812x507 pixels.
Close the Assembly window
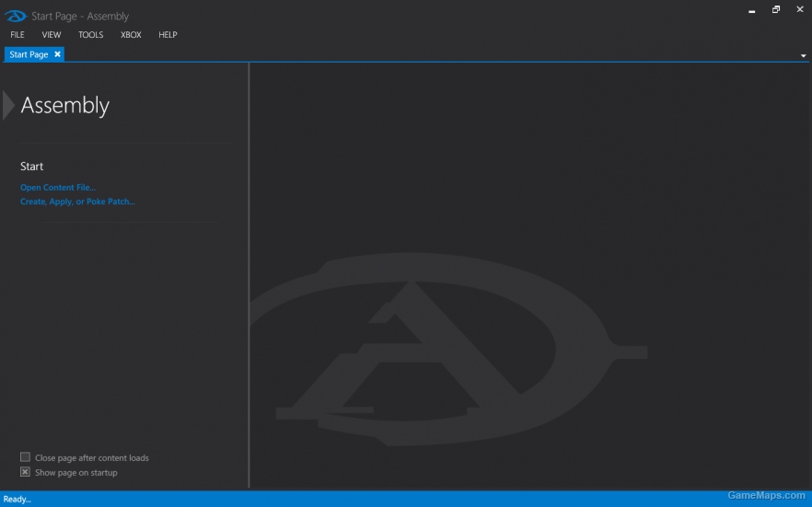[x=799, y=9]
